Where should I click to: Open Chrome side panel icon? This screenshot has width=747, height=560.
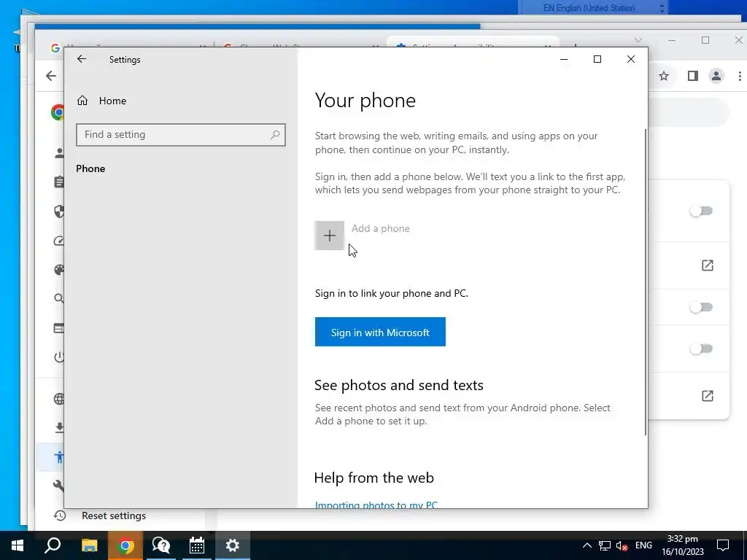693,76
